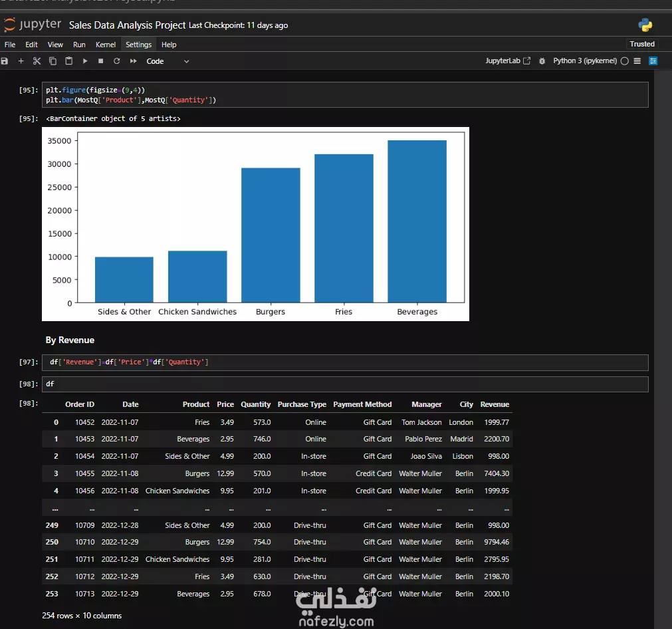This screenshot has height=629, width=672.
Task: Open the Kernel menu
Action: [106, 45]
